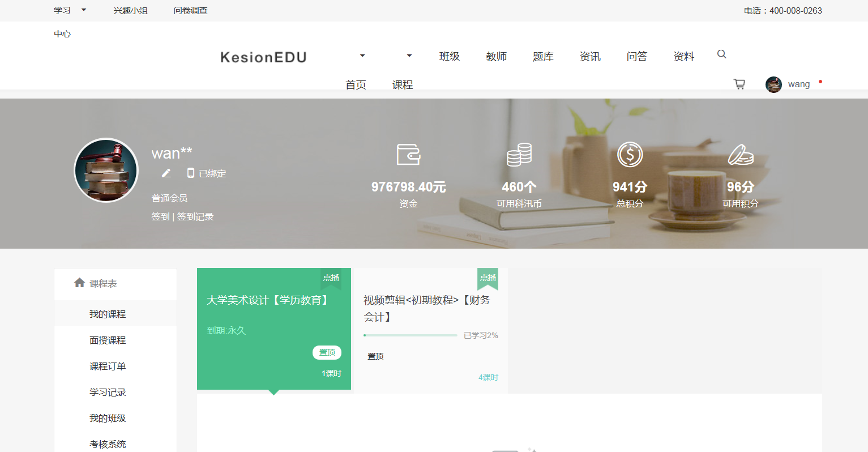Go to 班级 menu
The width and height of the screenshot is (868, 452).
[450, 57]
